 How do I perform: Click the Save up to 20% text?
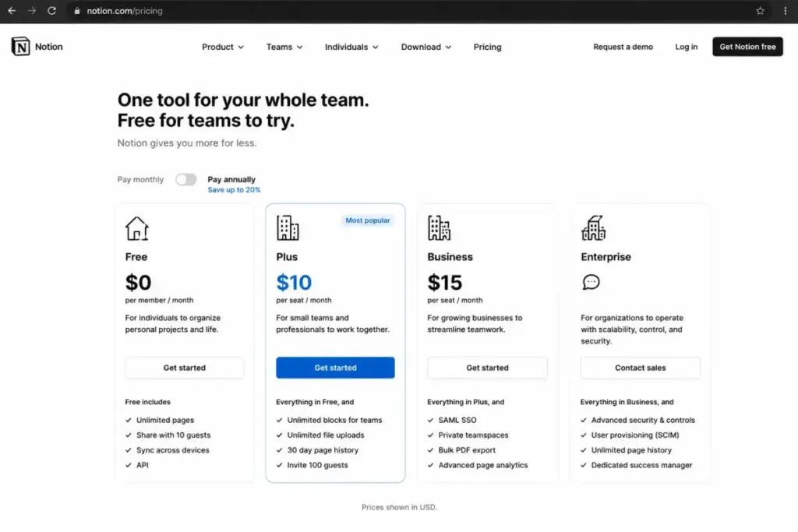click(x=234, y=190)
